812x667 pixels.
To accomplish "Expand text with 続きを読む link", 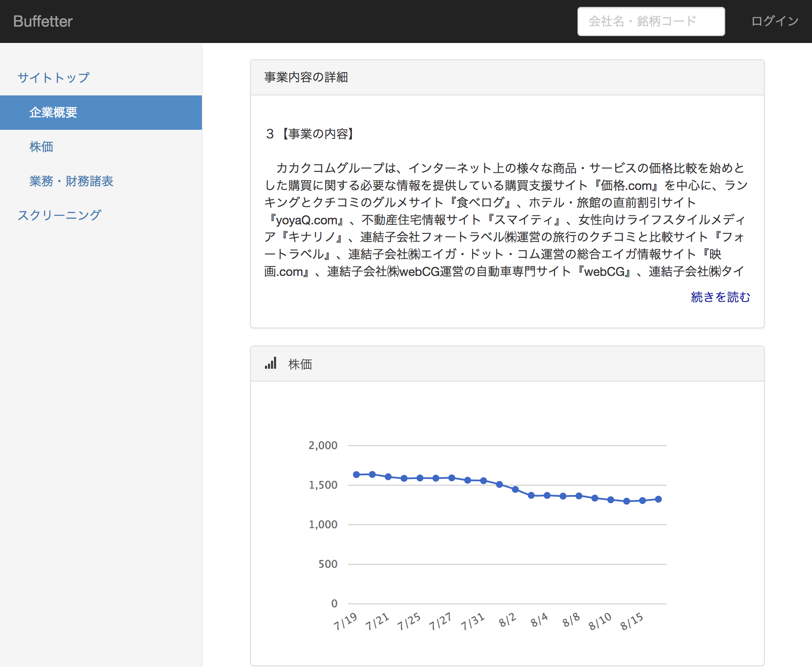I will pos(720,297).
